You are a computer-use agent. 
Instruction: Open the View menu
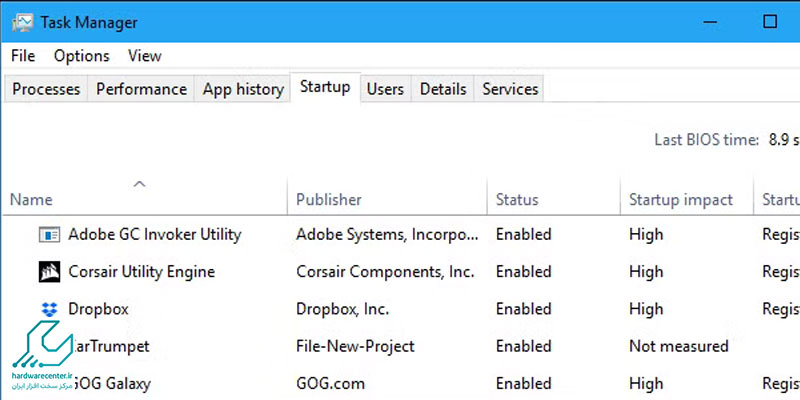coord(144,56)
